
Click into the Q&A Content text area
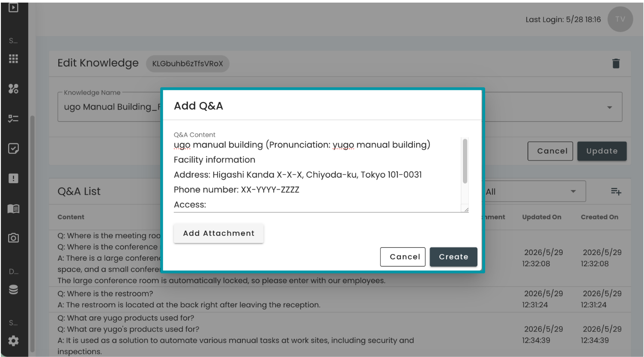click(x=317, y=175)
